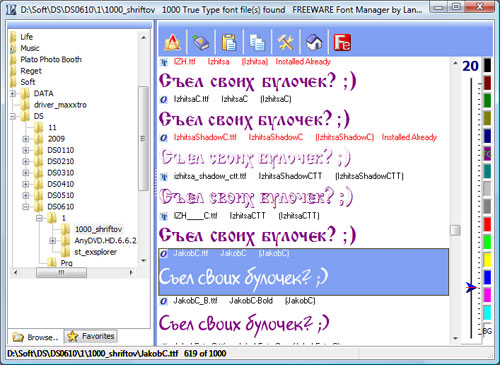Expand the AnyDVD.HD.6.6.2 folder node

(52, 241)
